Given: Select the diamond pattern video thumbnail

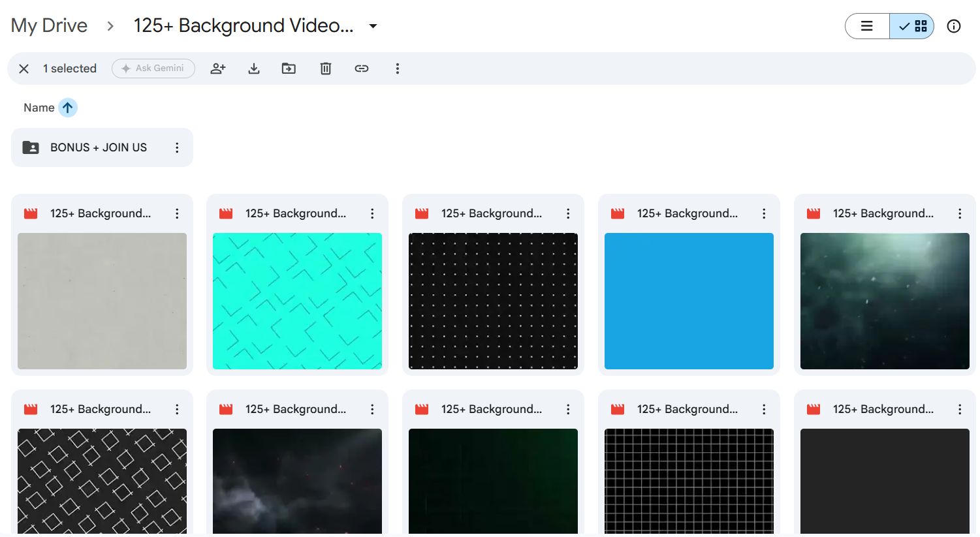Looking at the screenshot, I should click(x=102, y=482).
